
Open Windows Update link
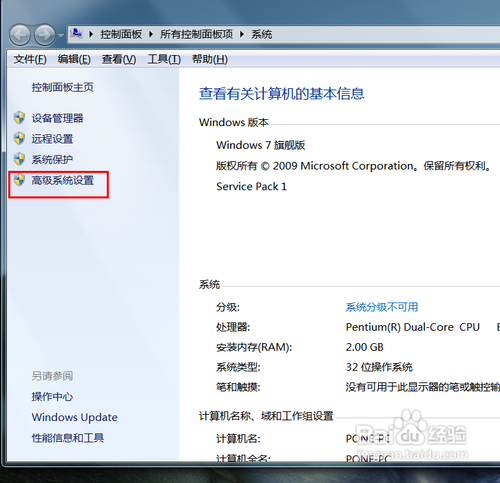(x=75, y=417)
